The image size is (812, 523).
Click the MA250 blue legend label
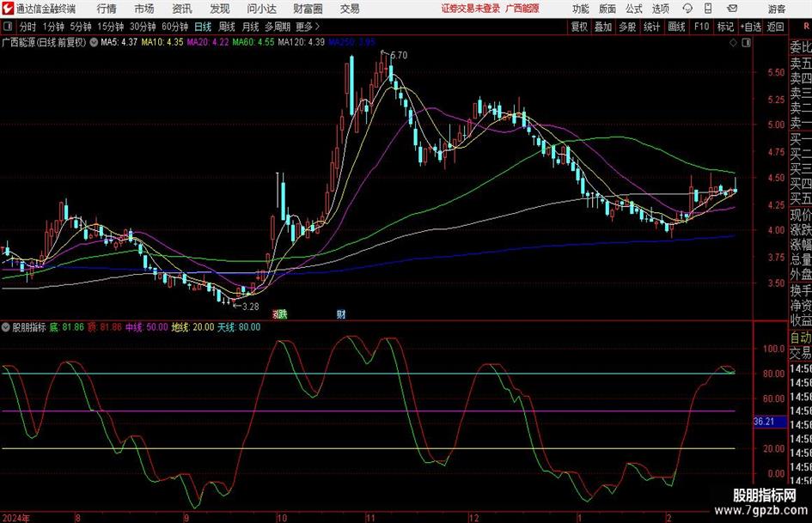[x=352, y=41]
